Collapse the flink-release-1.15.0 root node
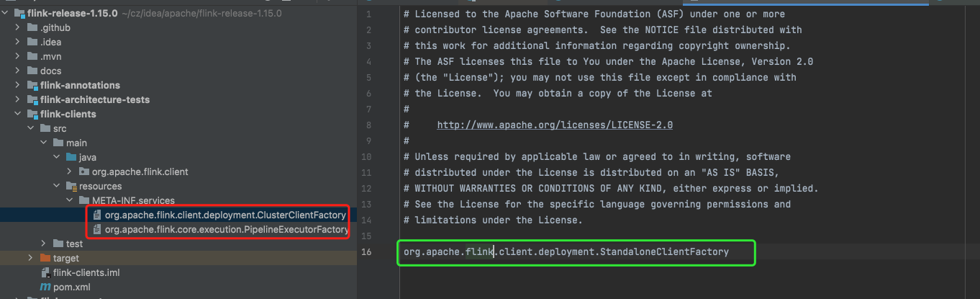 pyautogui.click(x=6, y=13)
